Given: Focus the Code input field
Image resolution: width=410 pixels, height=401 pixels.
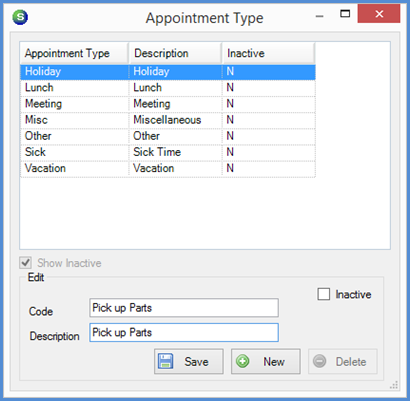Looking at the screenshot, I should click(x=184, y=308).
